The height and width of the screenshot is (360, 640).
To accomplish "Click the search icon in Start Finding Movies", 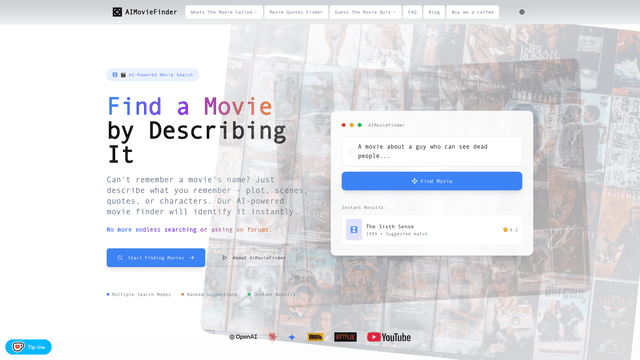I will 120,258.
